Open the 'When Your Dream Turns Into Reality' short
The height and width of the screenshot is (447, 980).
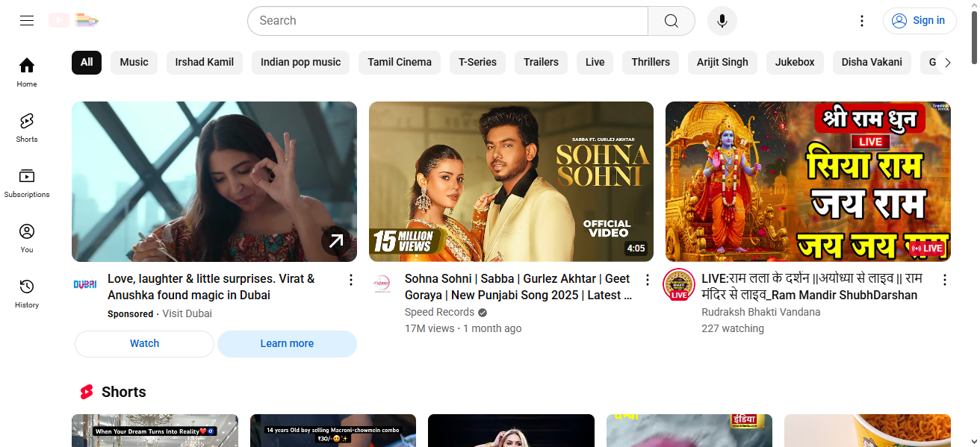point(155,431)
